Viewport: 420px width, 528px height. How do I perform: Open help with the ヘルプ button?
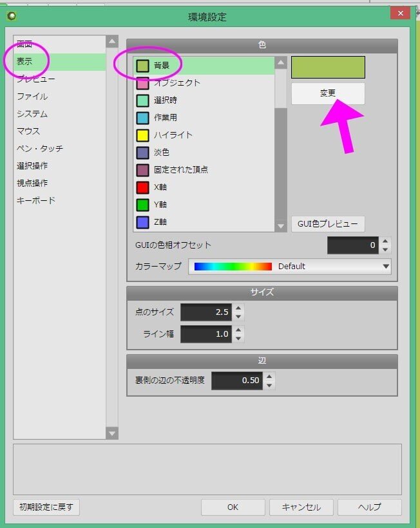point(370,507)
